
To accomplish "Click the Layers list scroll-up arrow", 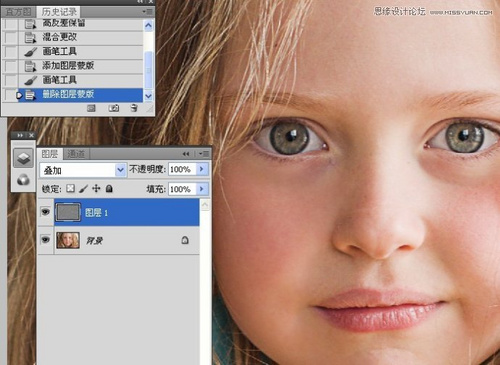I will pyautogui.click(x=205, y=205).
